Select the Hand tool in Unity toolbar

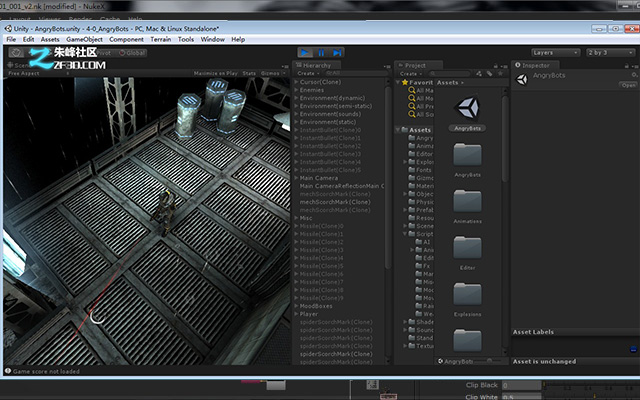pyautogui.click(x=16, y=53)
